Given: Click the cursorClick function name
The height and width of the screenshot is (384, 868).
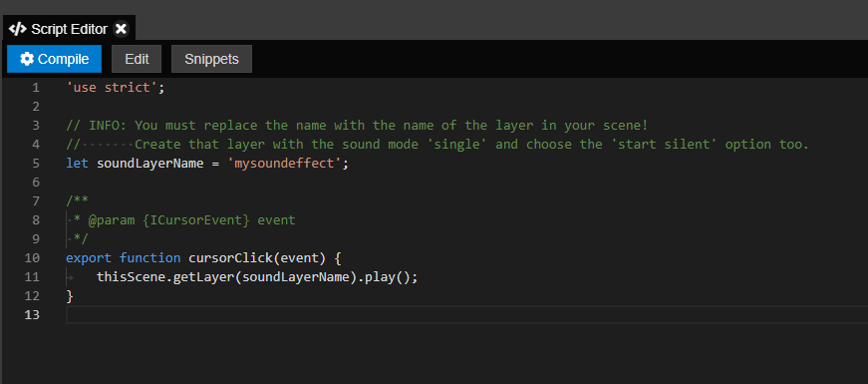Looking at the screenshot, I should tap(231, 258).
